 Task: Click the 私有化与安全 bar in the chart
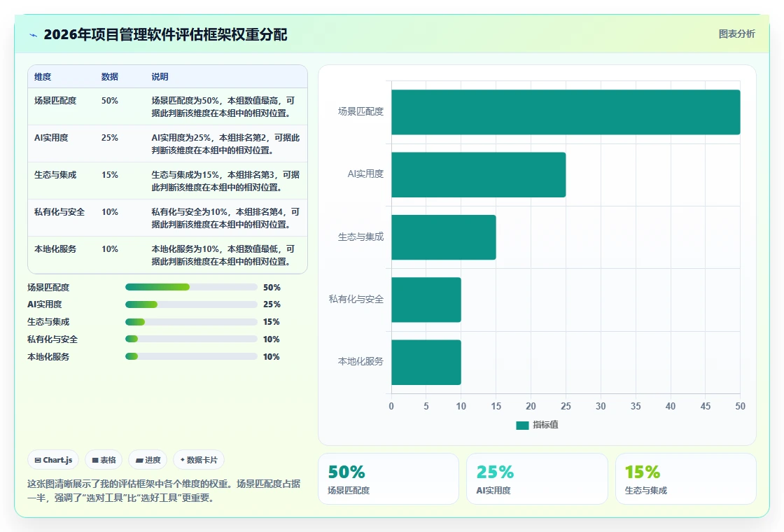pyautogui.click(x=426, y=300)
